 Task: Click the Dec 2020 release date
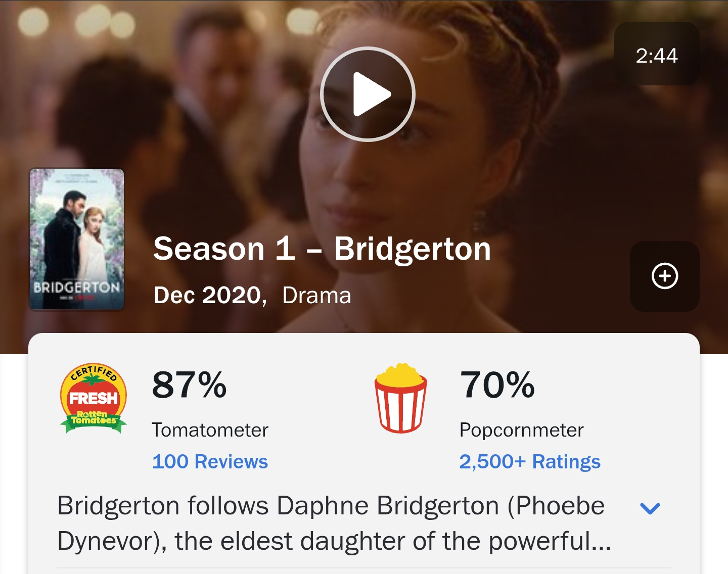(209, 296)
